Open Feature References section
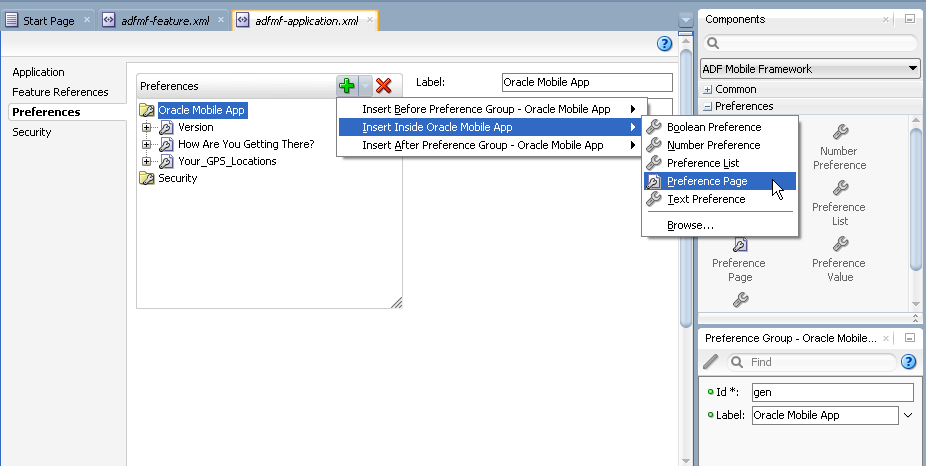 tap(60, 92)
